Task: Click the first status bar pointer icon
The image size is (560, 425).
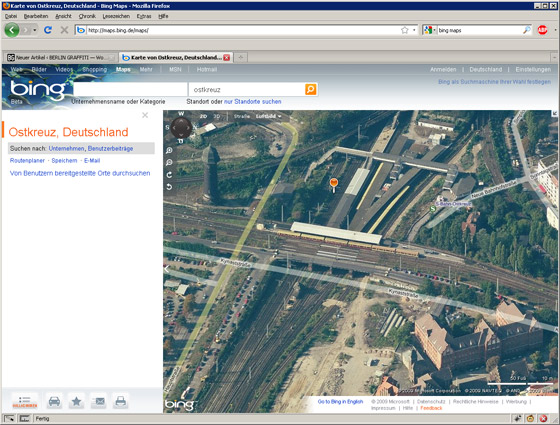Action: [9, 418]
